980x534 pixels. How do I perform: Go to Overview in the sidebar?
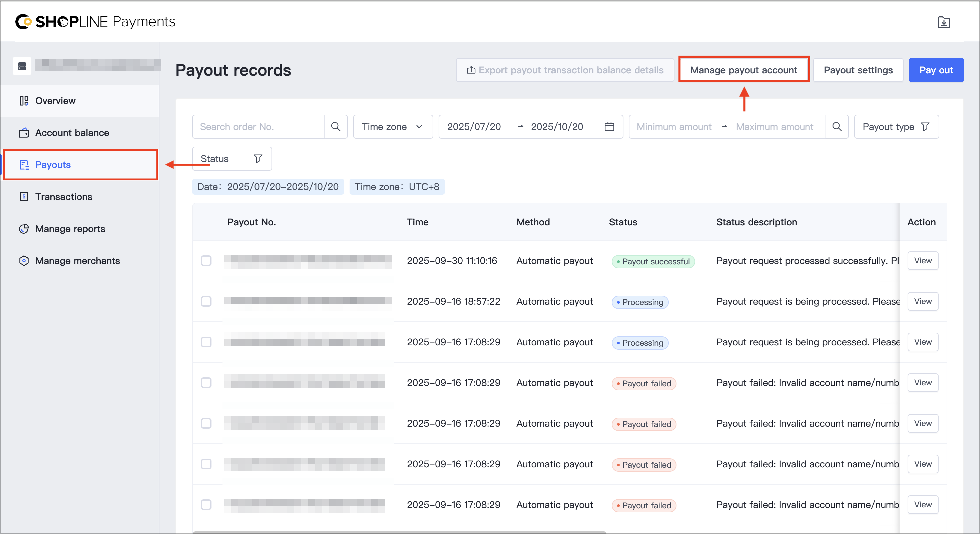80,101
